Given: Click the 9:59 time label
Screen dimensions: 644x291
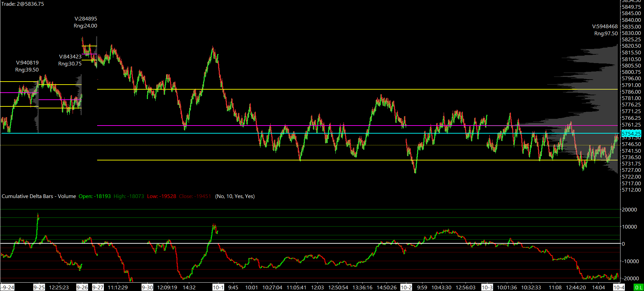Looking at the screenshot, I should [422, 287].
